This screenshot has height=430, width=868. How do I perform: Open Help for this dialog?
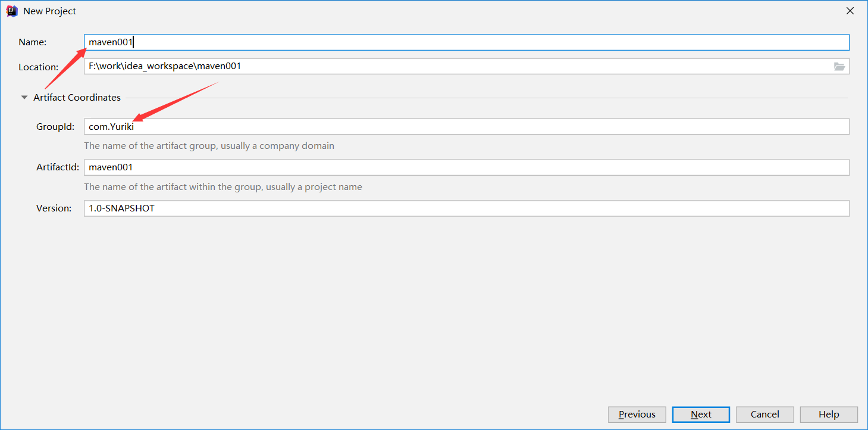click(828, 415)
